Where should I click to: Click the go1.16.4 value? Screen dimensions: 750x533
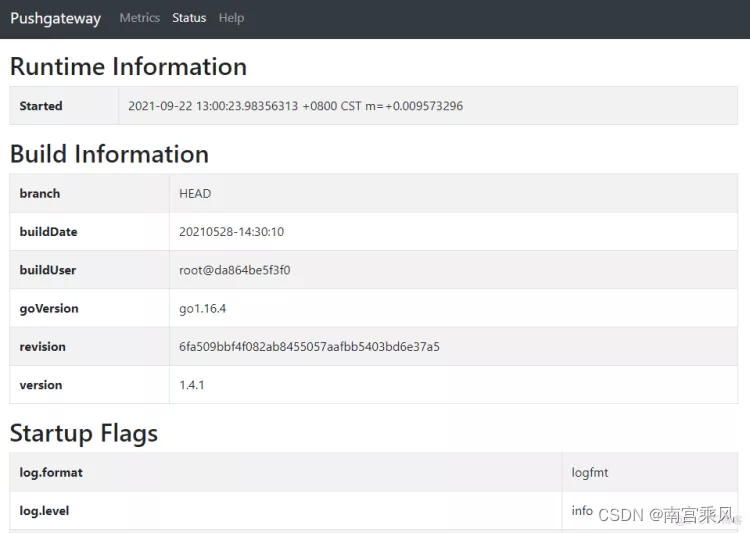[202, 309]
